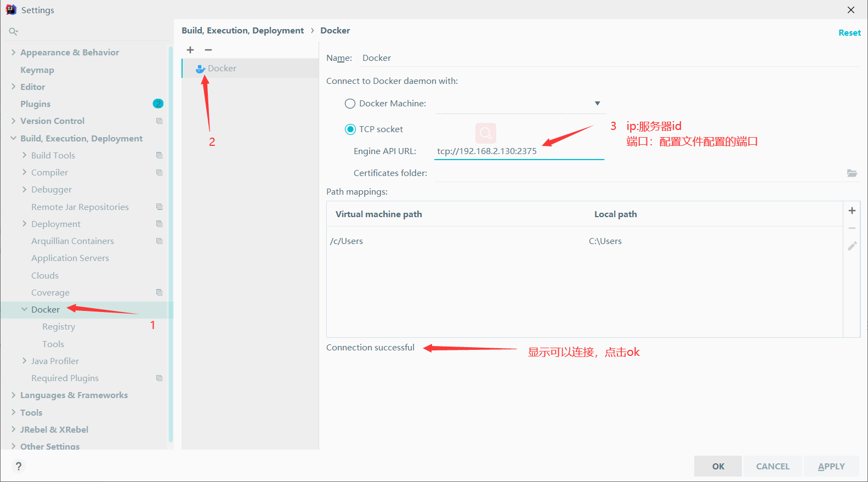Select the Docker whale icon entry
This screenshot has width=868, height=482.
pyautogui.click(x=201, y=69)
